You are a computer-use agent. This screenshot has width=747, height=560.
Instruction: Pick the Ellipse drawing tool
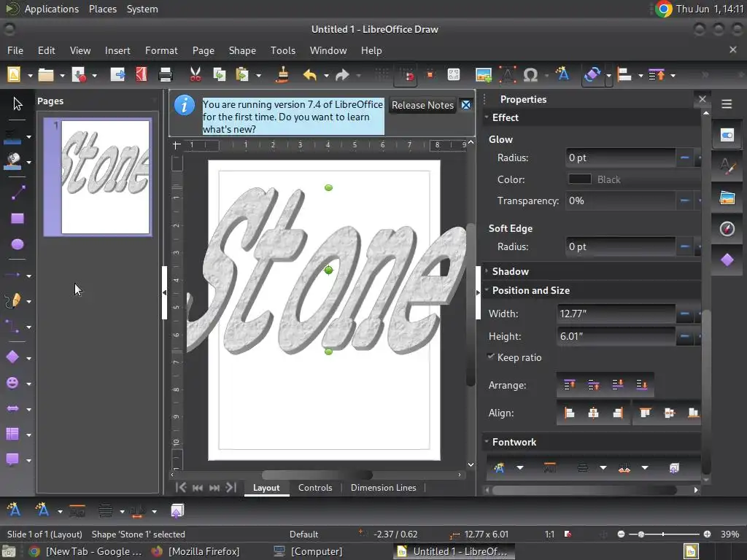click(18, 244)
